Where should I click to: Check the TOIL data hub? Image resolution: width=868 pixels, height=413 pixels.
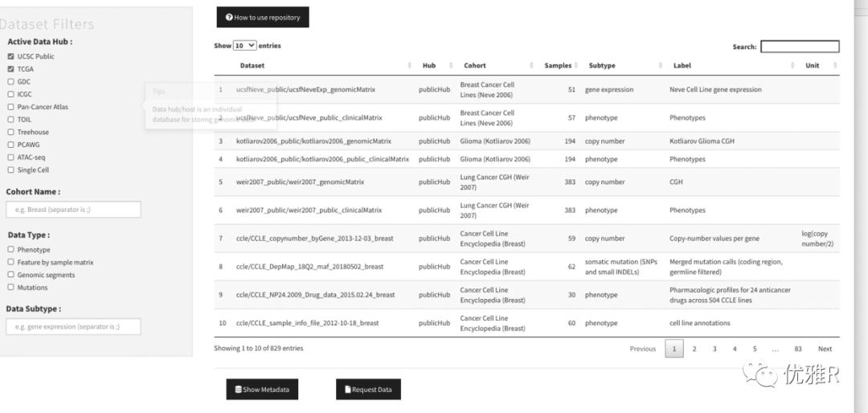click(x=10, y=119)
